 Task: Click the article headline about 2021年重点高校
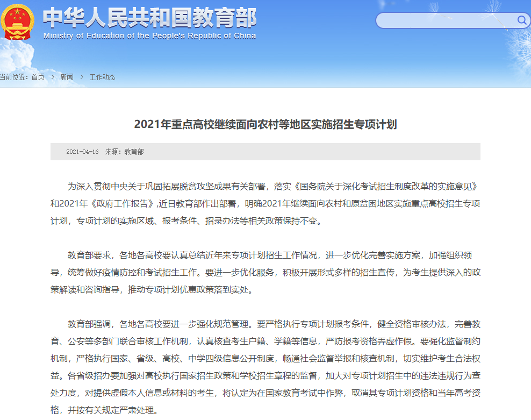(x=265, y=124)
